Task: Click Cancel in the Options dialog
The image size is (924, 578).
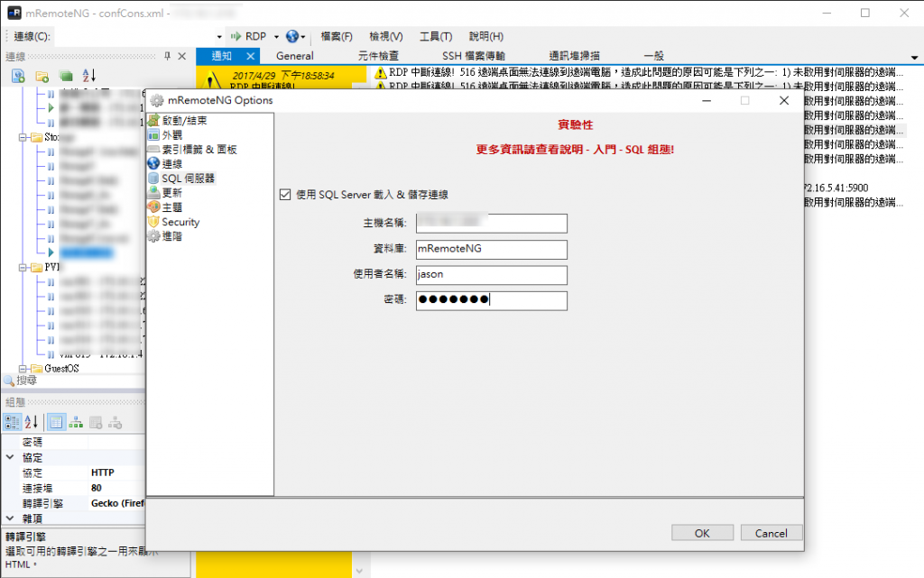Action: pos(771,533)
